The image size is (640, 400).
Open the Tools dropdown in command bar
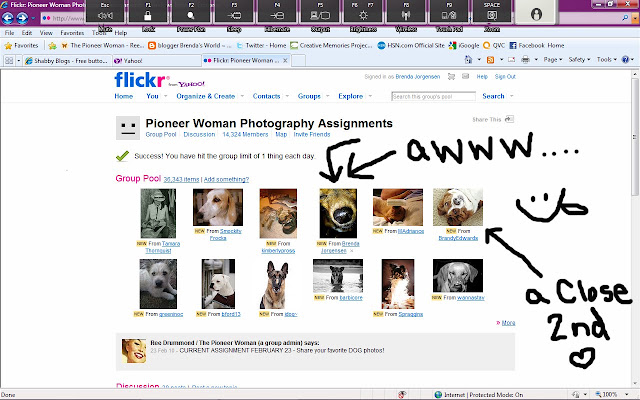pos(607,60)
